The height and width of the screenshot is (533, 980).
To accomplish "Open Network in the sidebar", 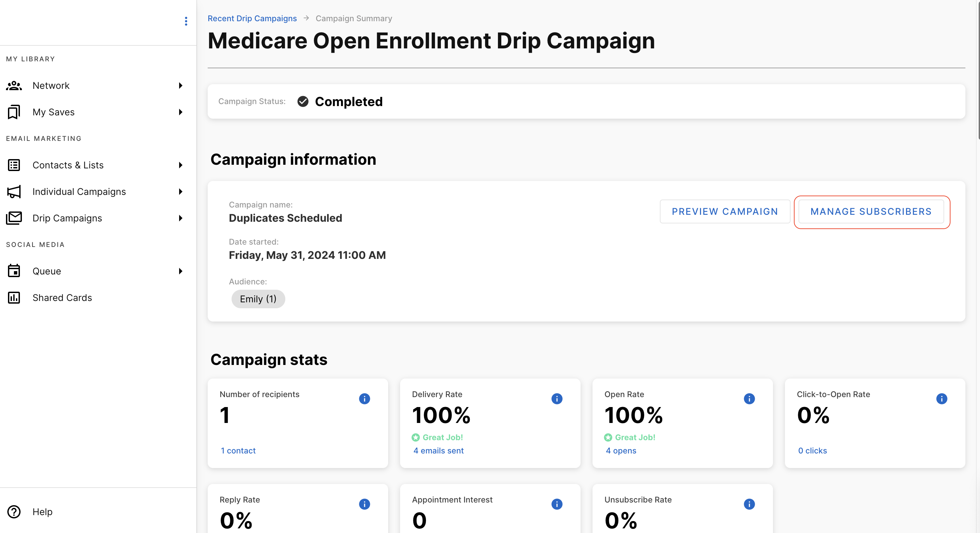I will click(x=98, y=86).
